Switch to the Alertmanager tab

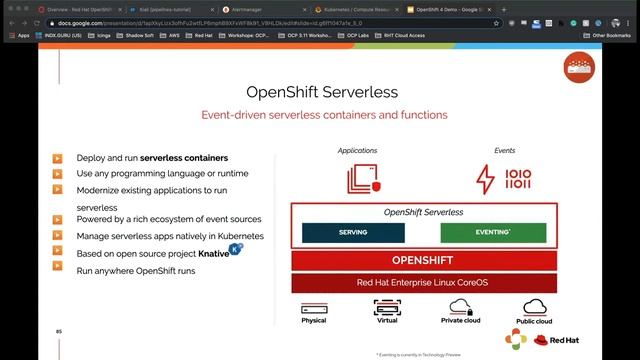tap(263, 9)
